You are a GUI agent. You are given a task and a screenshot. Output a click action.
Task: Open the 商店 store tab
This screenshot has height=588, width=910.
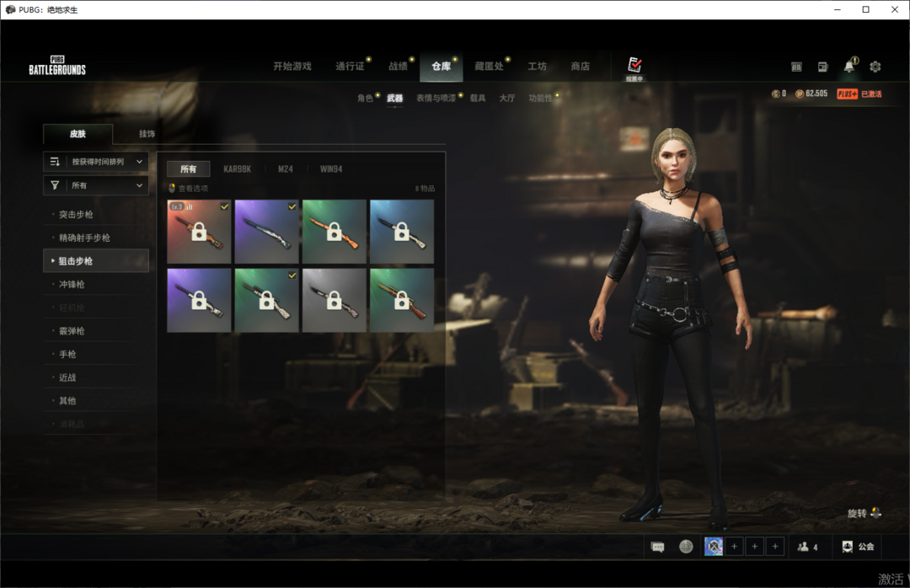point(581,67)
